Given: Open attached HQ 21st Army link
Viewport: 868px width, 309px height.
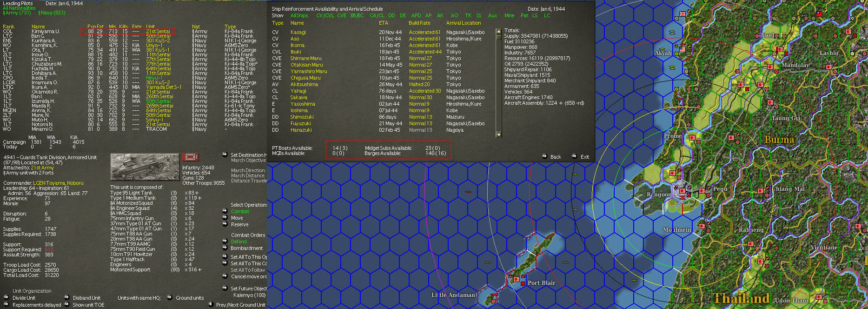Looking at the screenshot, I should pyautogui.click(x=42, y=168).
